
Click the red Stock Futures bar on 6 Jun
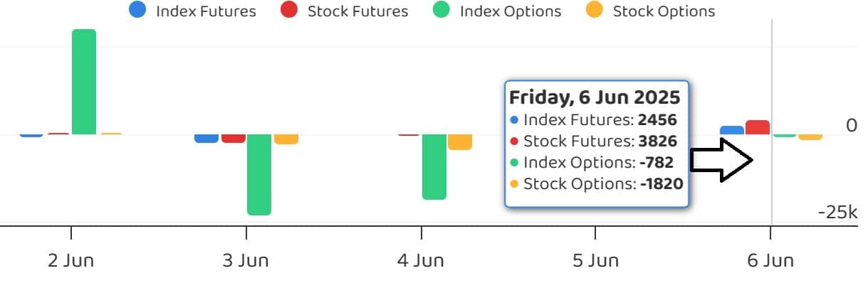point(758,127)
